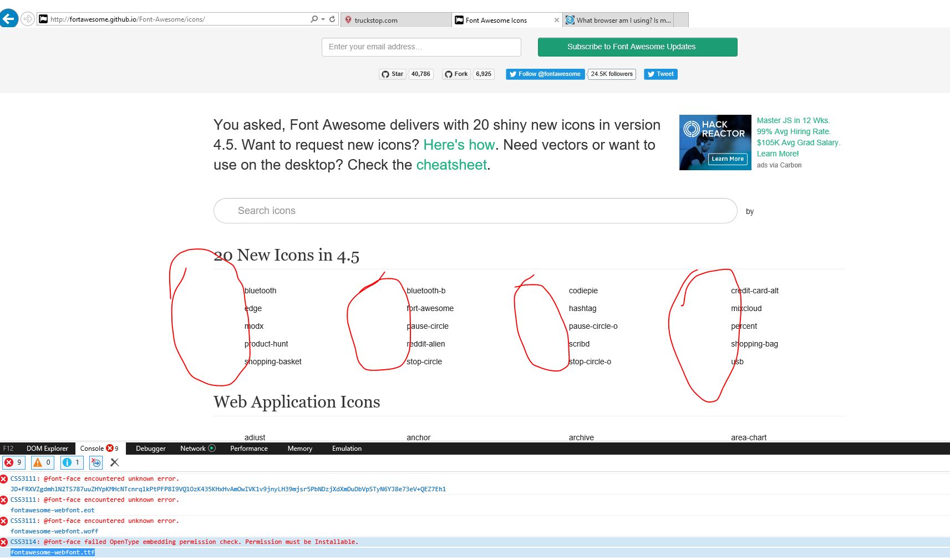Select the pause-circle-o icon entry

[593, 326]
